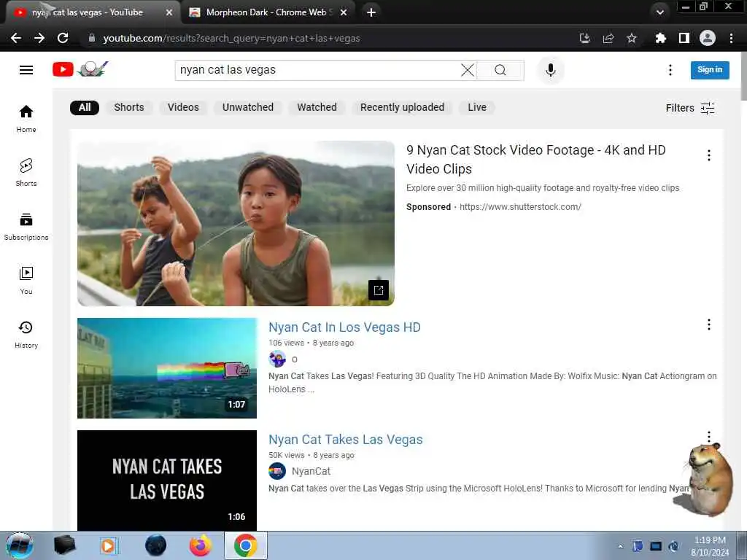Show hidden system tray icons arrow
Image resolution: width=747 pixels, height=560 pixels.
[620, 546]
